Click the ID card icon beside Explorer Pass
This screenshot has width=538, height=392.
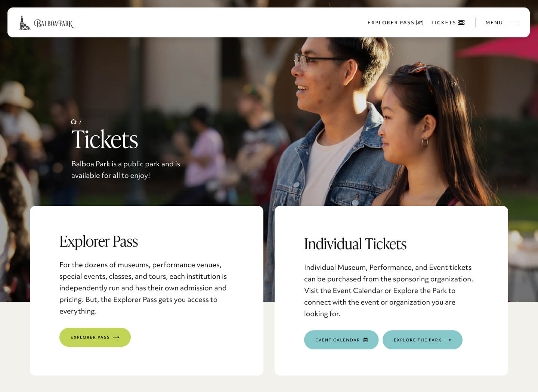coord(420,22)
